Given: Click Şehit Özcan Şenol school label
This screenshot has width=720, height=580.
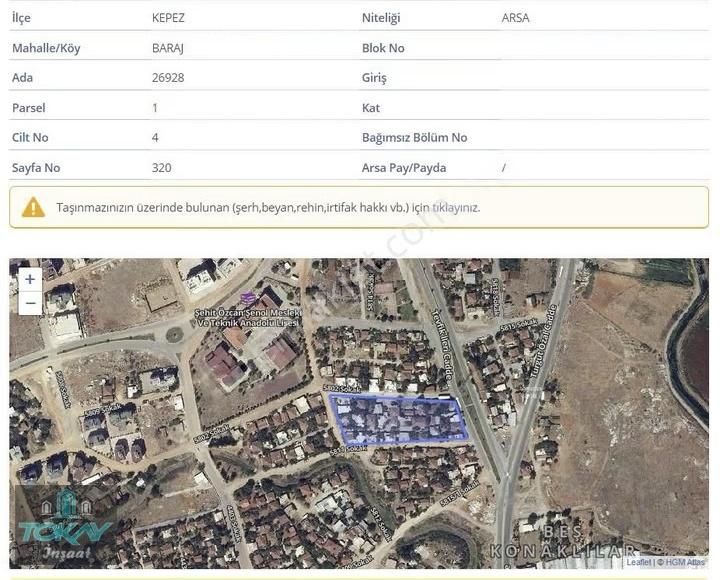Looking at the screenshot, I should pyautogui.click(x=248, y=318).
